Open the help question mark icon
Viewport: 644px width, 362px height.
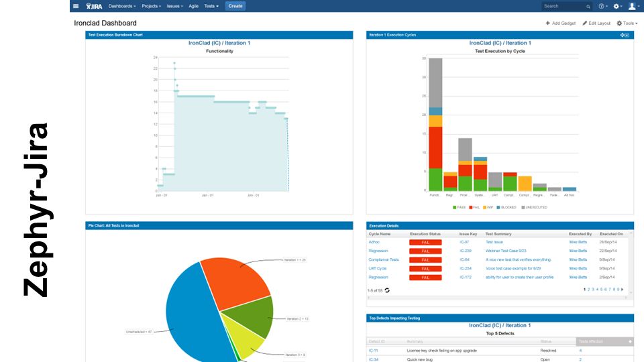tap(601, 6)
